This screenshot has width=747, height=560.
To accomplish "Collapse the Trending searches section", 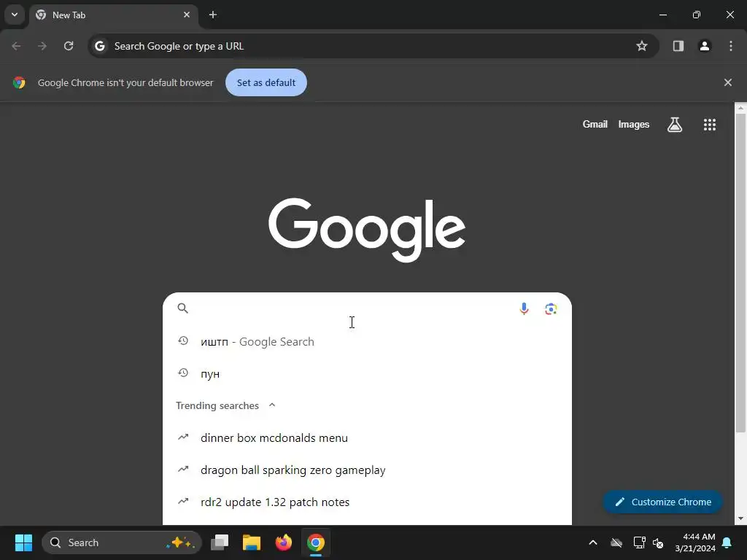I will tap(272, 405).
